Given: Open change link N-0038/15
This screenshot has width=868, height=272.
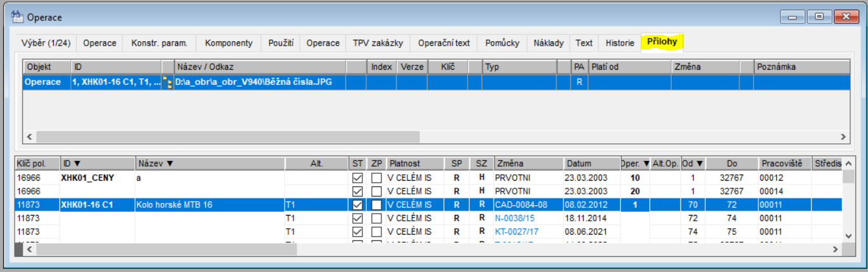Looking at the screenshot, I should pos(514,218).
